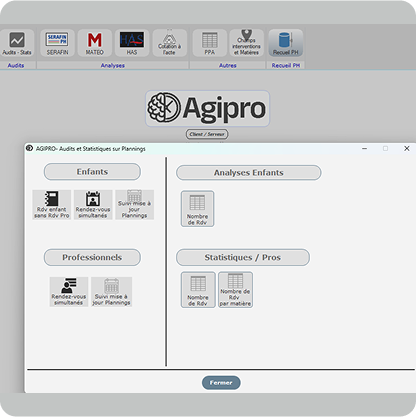Image resolution: width=416 pixels, height=417 pixels.
Task: Open Rdv enfant sans Rdv Pro
Action: (x=52, y=205)
